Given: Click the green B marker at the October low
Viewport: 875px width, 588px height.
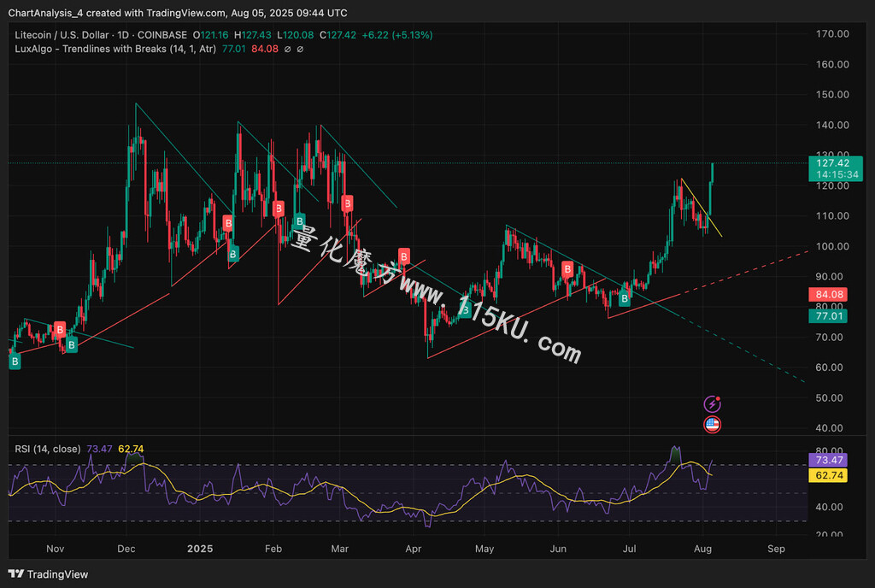Looking at the screenshot, I should [x=15, y=362].
